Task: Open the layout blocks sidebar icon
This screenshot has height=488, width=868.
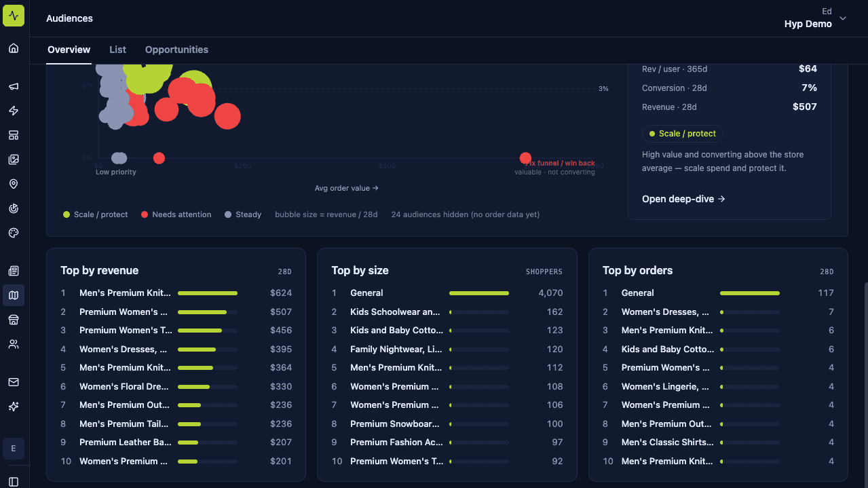Action: tap(14, 135)
